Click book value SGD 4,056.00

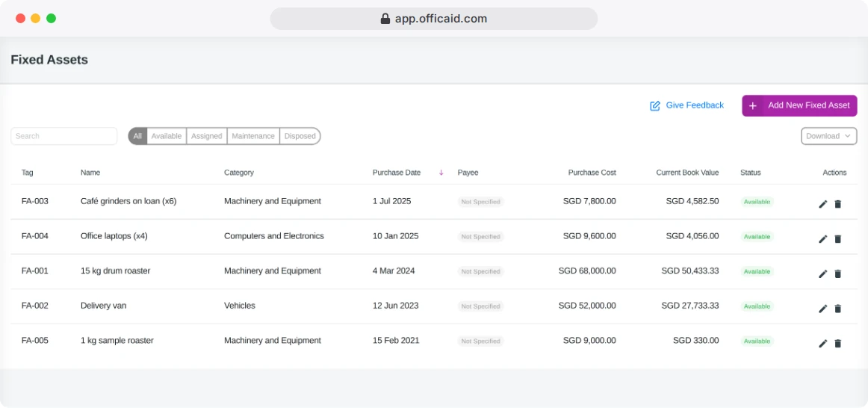point(692,236)
